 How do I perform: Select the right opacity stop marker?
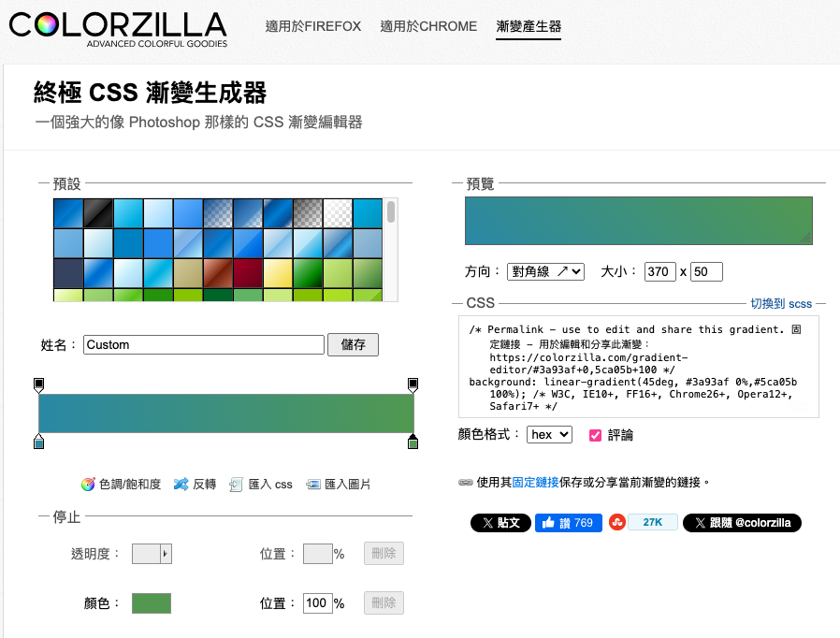pos(413,384)
